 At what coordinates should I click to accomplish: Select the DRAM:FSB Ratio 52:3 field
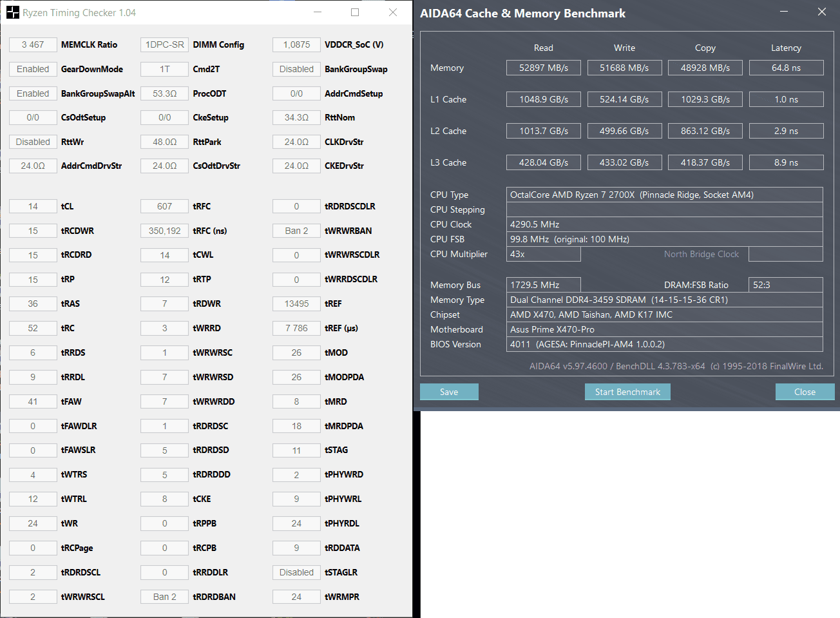click(786, 285)
